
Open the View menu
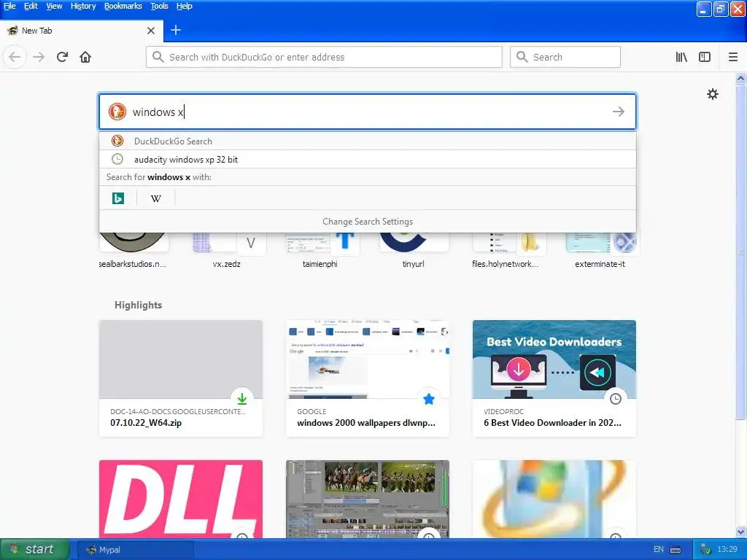tap(54, 6)
